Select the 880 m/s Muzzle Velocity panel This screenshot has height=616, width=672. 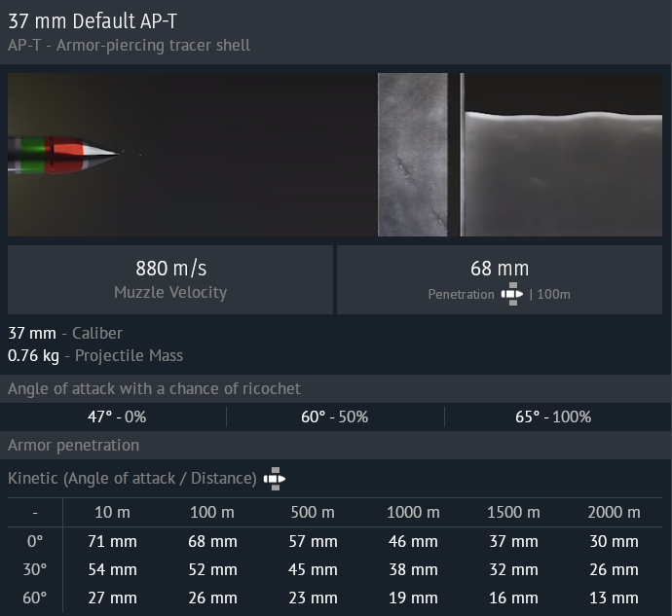point(170,279)
